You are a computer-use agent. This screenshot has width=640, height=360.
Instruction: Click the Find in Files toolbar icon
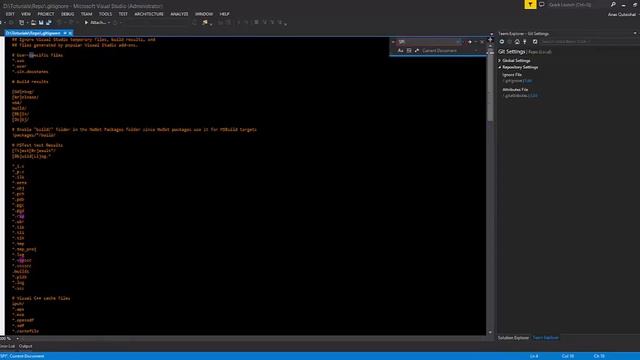click(205, 22)
